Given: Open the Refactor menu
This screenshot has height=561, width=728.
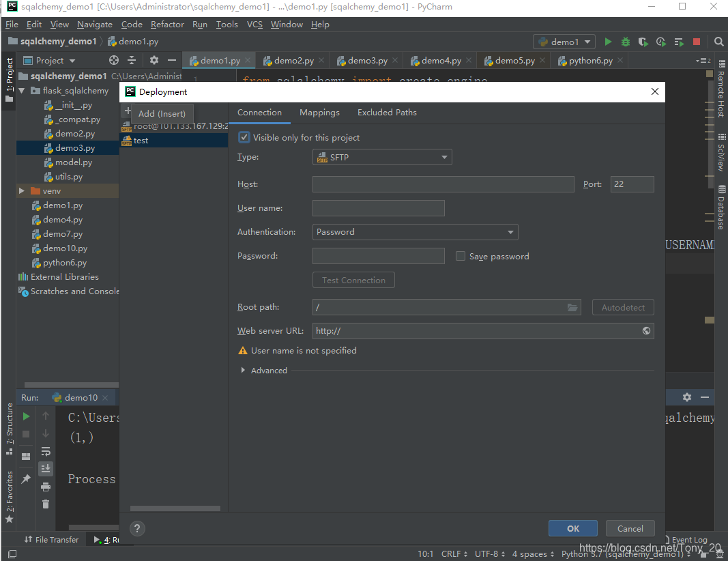Looking at the screenshot, I should [x=167, y=24].
